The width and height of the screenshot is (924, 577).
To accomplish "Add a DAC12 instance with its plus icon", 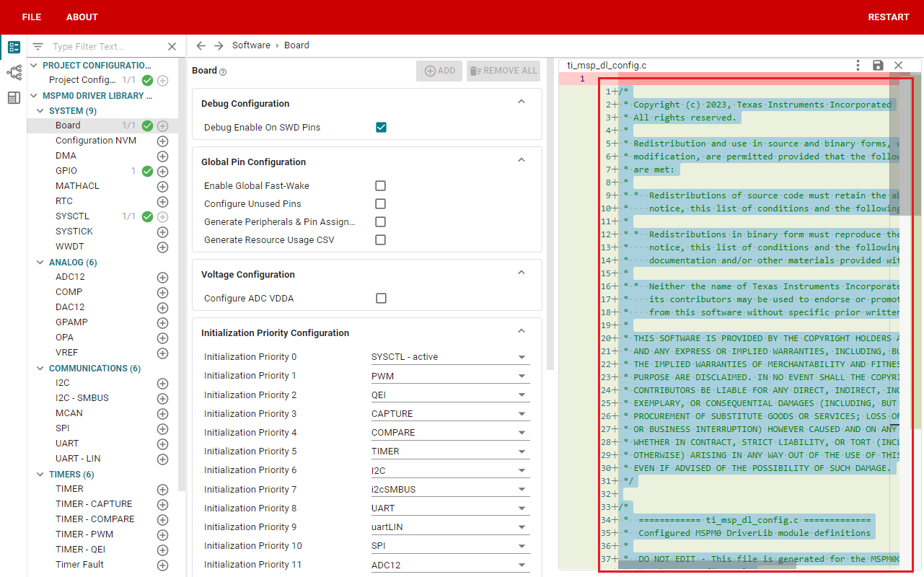I will tap(162, 308).
